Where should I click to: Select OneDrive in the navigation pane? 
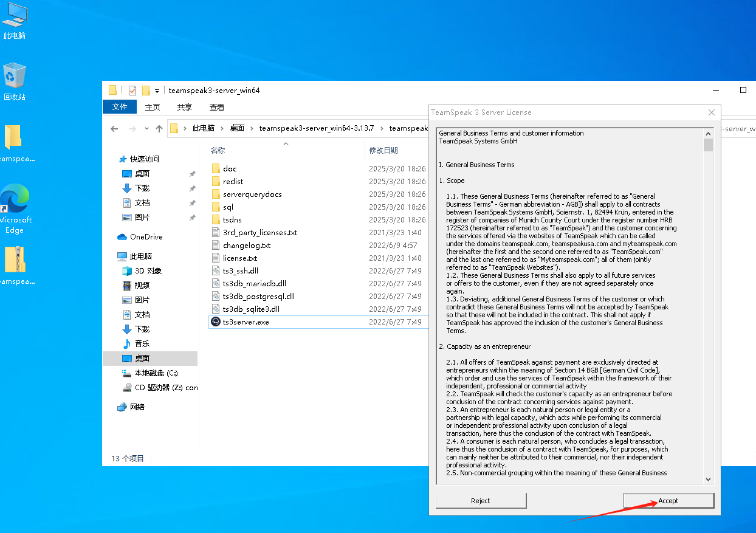coord(146,237)
